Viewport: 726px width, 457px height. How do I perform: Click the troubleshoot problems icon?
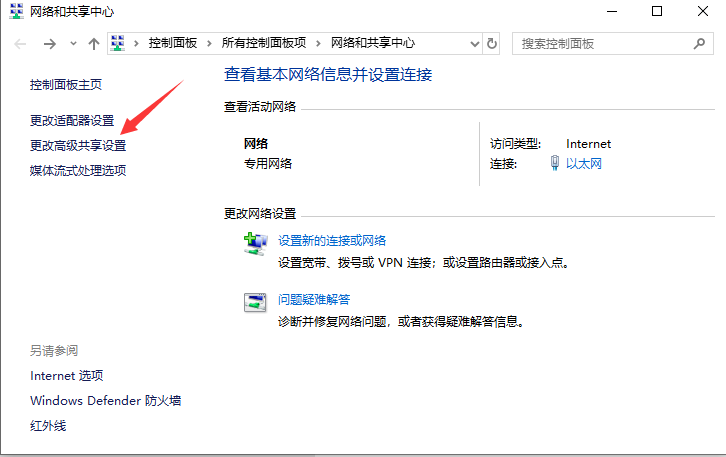coord(255,302)
